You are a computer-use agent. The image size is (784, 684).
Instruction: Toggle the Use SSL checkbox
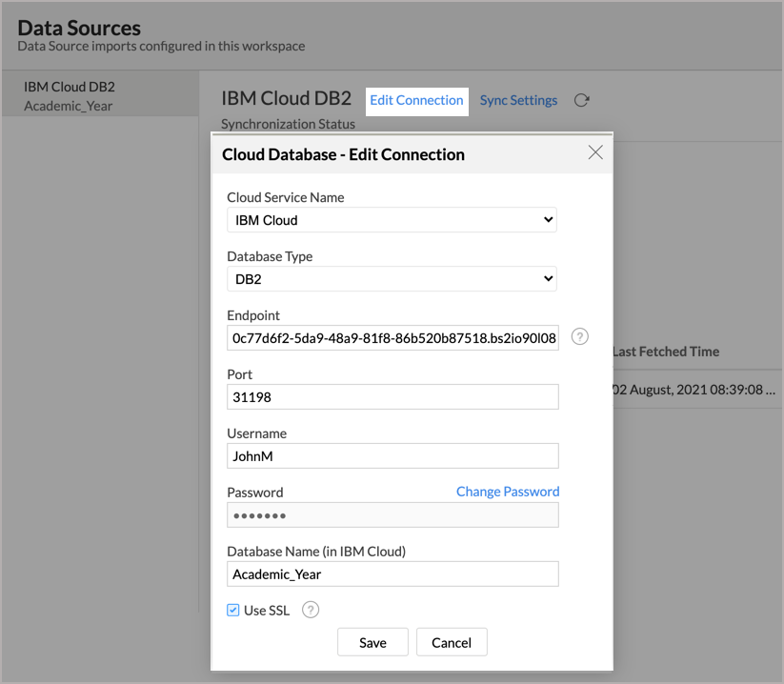click(x=233, y=611)
